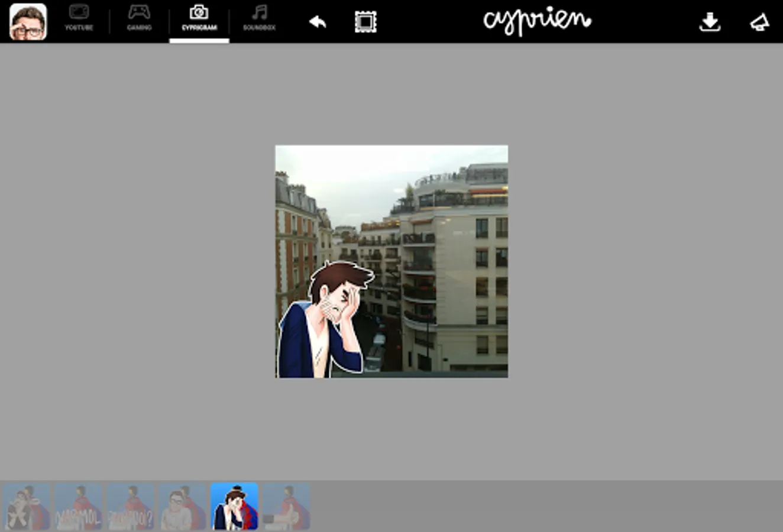Viewport: 783px width, 532px height.
Task: Switch to the Gaming tab
Action: (x=139, y=18)
